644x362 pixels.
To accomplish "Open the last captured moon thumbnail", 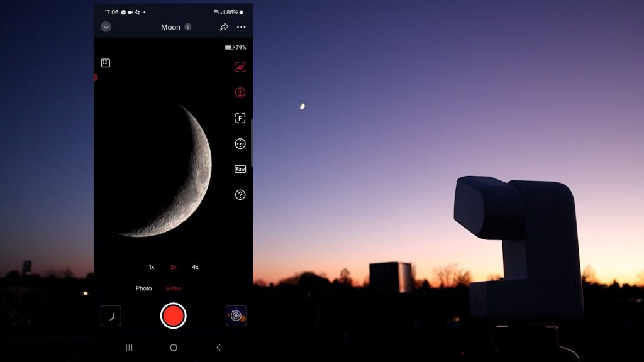I will coord(111,315).
